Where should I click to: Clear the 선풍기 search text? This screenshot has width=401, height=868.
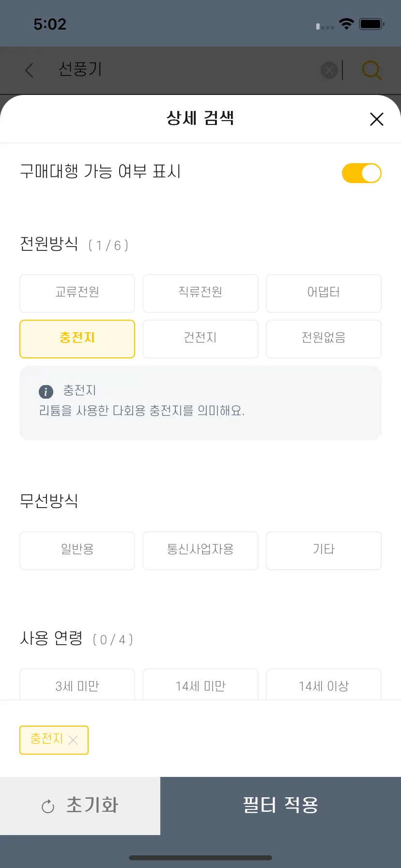(x=329, y=71)
